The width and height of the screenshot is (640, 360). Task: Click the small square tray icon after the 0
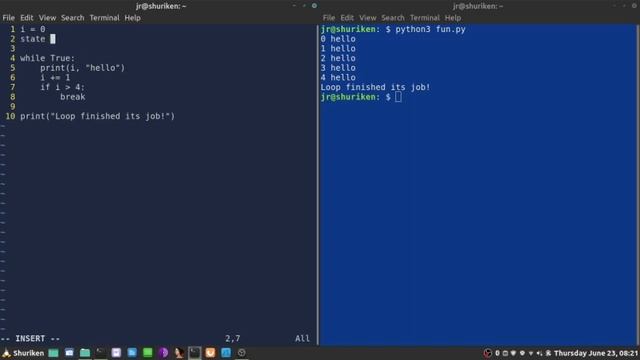[505, 353]
